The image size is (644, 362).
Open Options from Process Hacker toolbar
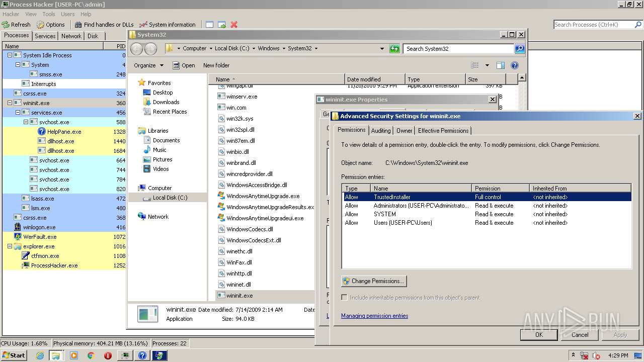(50, 24)
